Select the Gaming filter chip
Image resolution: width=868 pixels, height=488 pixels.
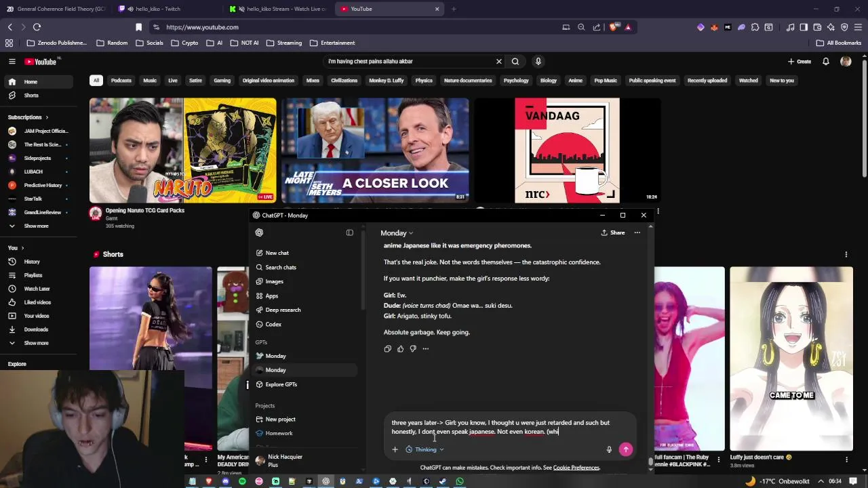click(x=222, y=81)
